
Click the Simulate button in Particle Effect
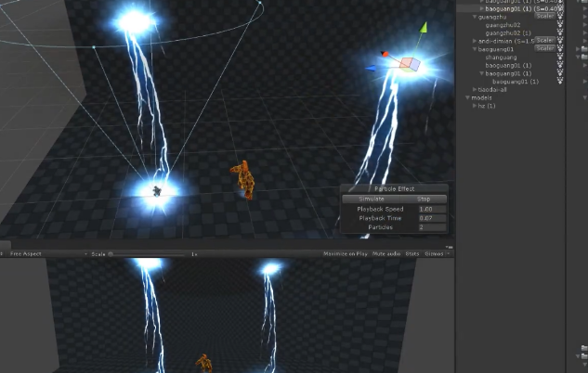tap(372, 199)
